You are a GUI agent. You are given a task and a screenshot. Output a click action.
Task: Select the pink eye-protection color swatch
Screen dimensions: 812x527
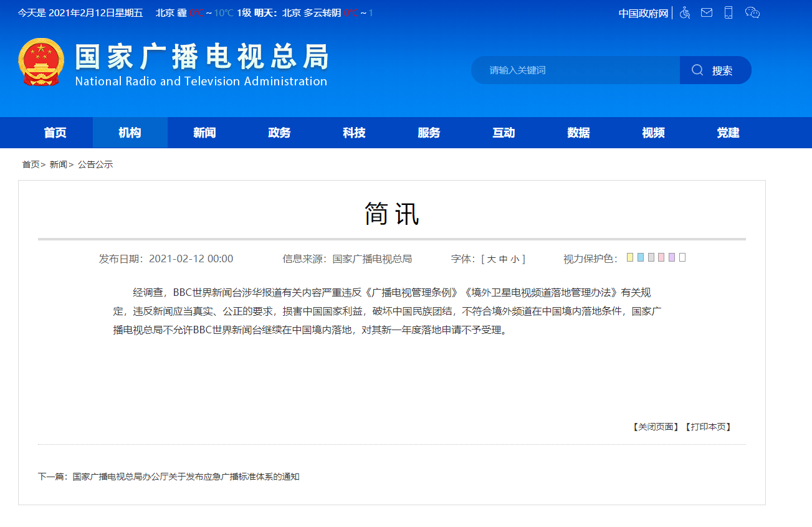click(x=661, y=257)
